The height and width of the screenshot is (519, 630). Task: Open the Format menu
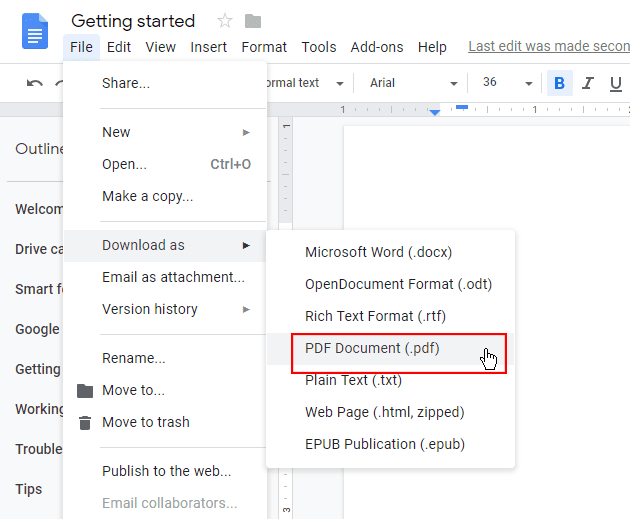point(264,47)
